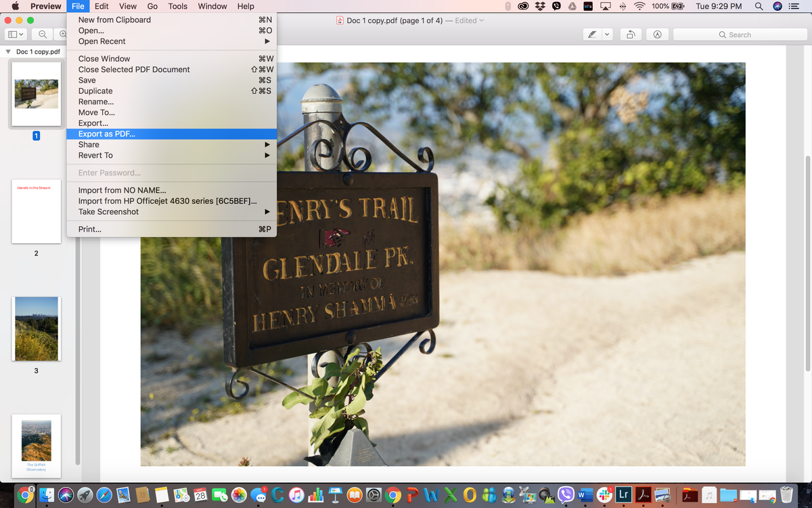The width and height of the screenshot is (812, 508).
Task: Click the Markup highlighter pen icon
Action: coord(592,35)
